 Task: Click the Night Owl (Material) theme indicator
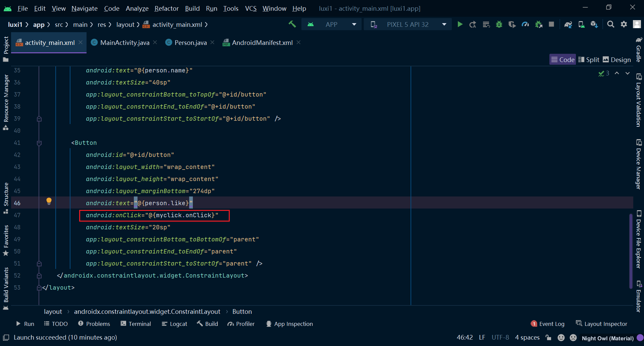point(607,338)
